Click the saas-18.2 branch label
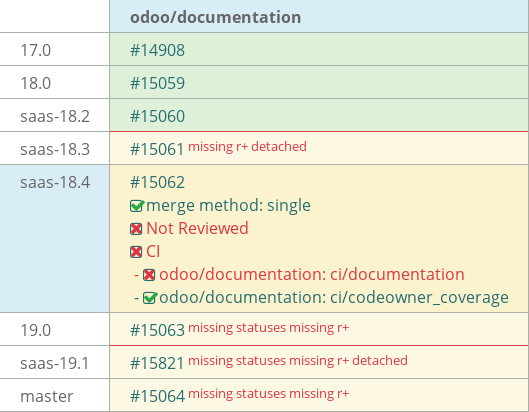The height and width of the screenshot is (412, 529). [55, 116]
